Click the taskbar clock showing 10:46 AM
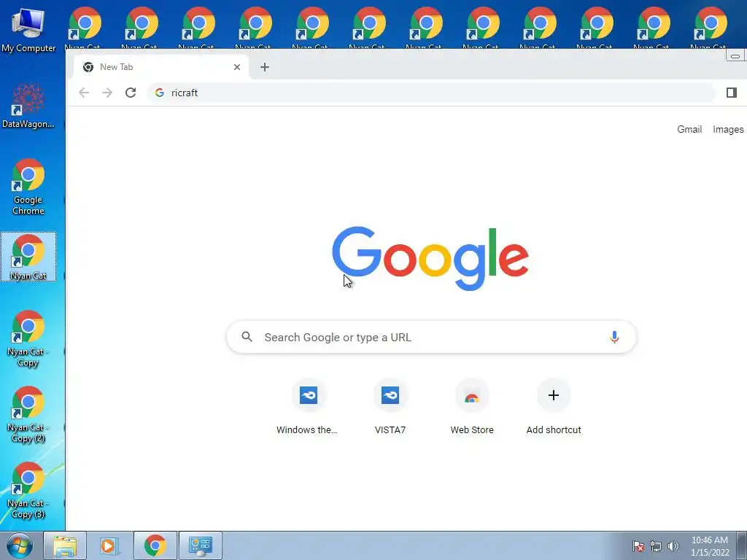The image size is (747, 560). [710, 546]
